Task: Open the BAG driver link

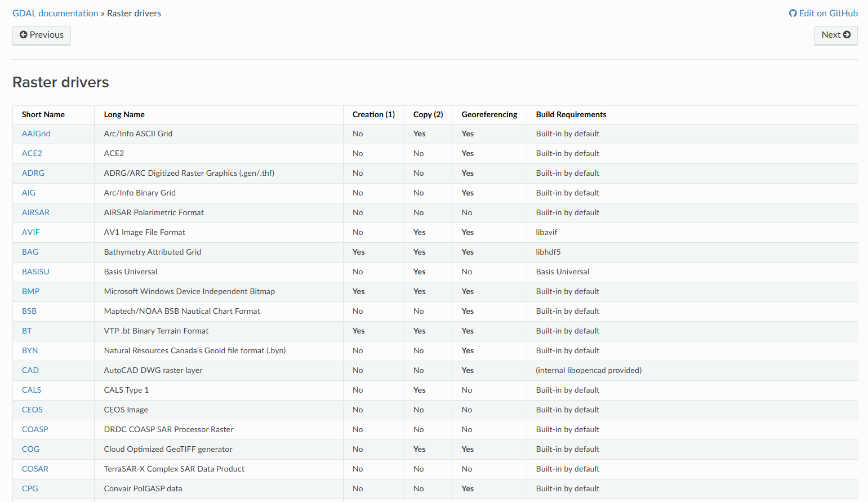Action: [30, 252]
